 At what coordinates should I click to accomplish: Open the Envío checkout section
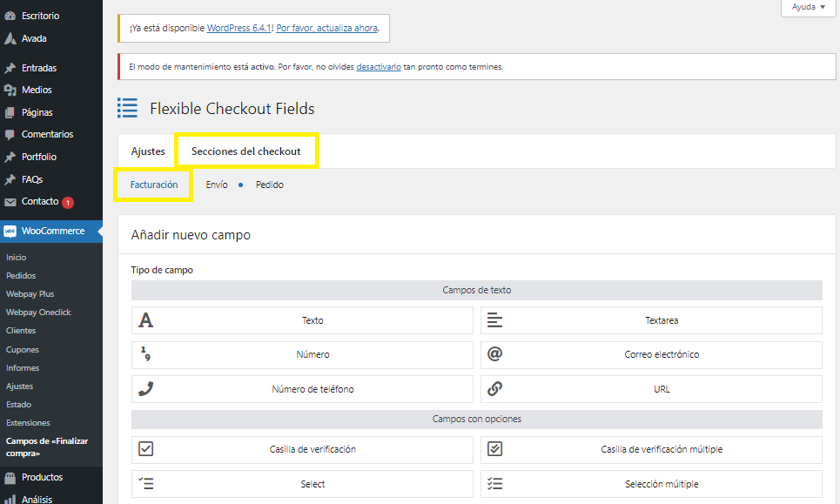pos(217,185)
